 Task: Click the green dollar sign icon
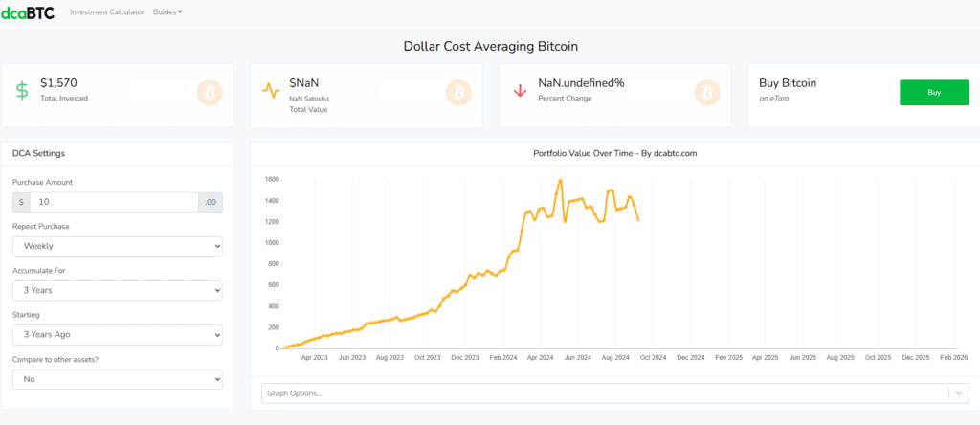coord(21,91)
